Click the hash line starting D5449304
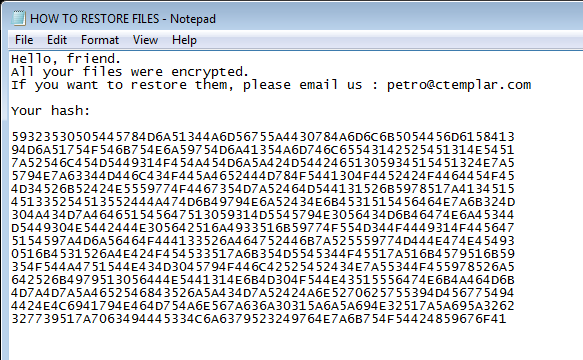583x360 pixels. click(263, 228)
